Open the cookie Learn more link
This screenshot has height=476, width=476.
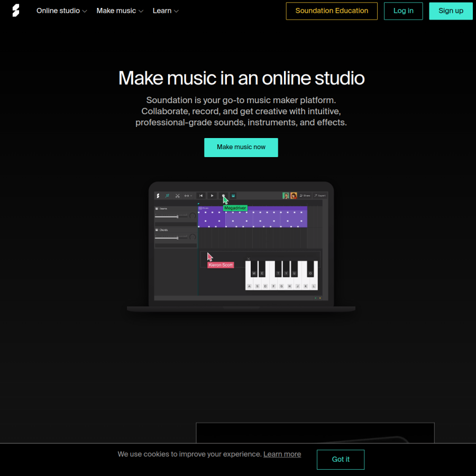pos(282,454)
